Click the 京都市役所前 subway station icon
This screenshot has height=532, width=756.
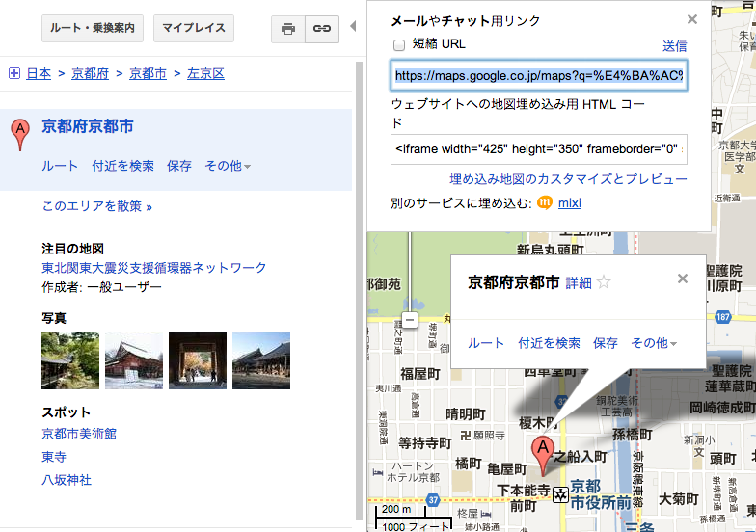pyautogui.click(x=560, y=494)
